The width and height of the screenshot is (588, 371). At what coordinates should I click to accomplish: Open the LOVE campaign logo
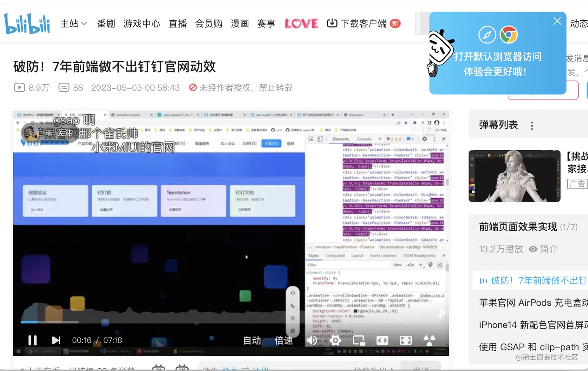coord(301,23)
